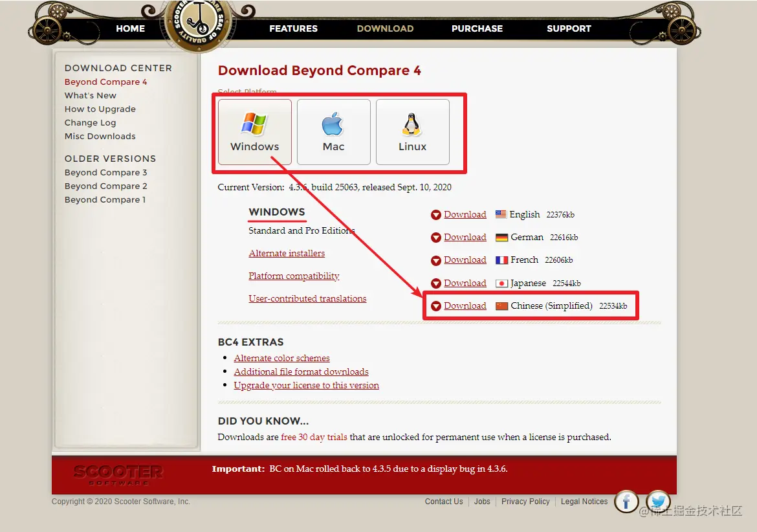The width and height of the screenshot is (757, 532).
Task: Open Beyond Compare 2 older version
Action: (105, 186)
